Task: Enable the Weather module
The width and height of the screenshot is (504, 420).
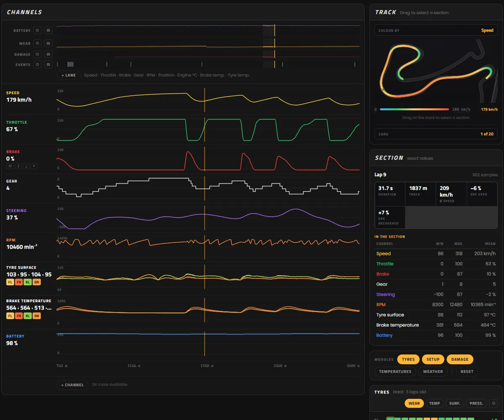Action: click(433, 372)
